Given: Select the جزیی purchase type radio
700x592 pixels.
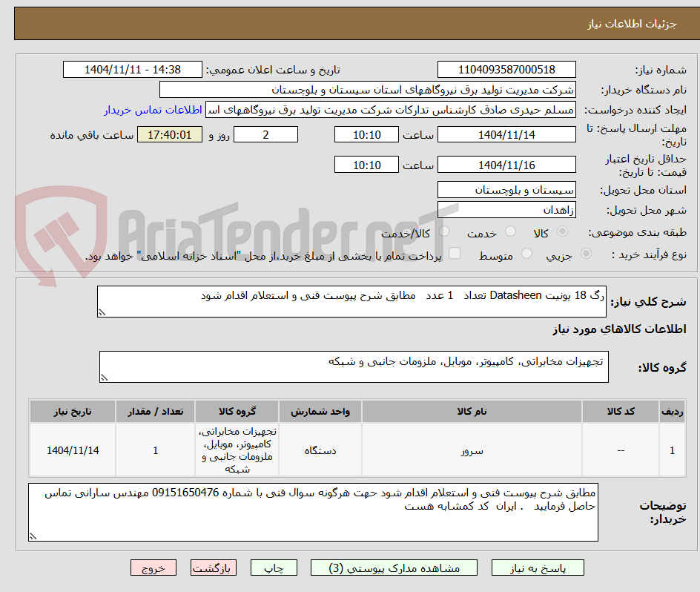Looking at the screenshot, I should (x=586, y=254).
